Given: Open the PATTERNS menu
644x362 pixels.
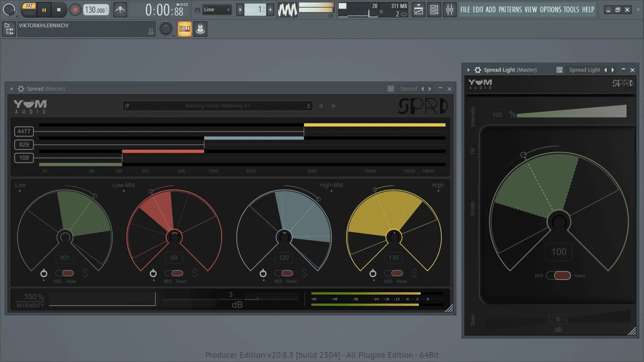Looking at the screenshot, I should click(x=510, y=9).
